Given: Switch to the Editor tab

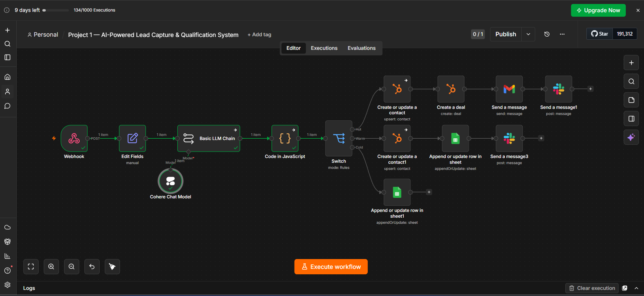Looking at the screenshot, I should (x=294, y=48).
